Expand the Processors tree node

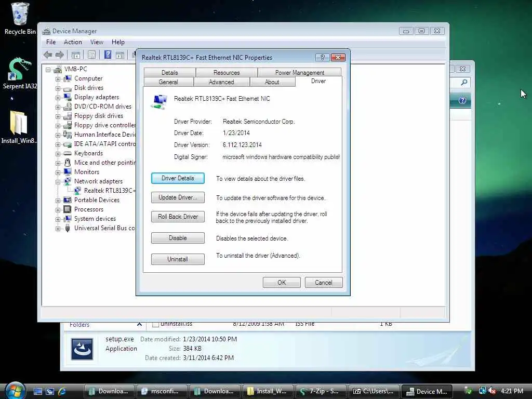58,210
